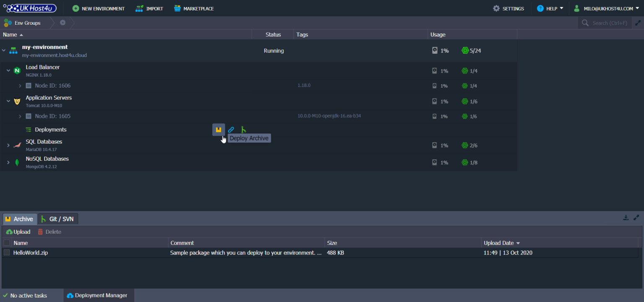This screenshot has height=302, width=644.
Task: Tick the HelloWorld.zip checkbox
Action: (7, 253)
